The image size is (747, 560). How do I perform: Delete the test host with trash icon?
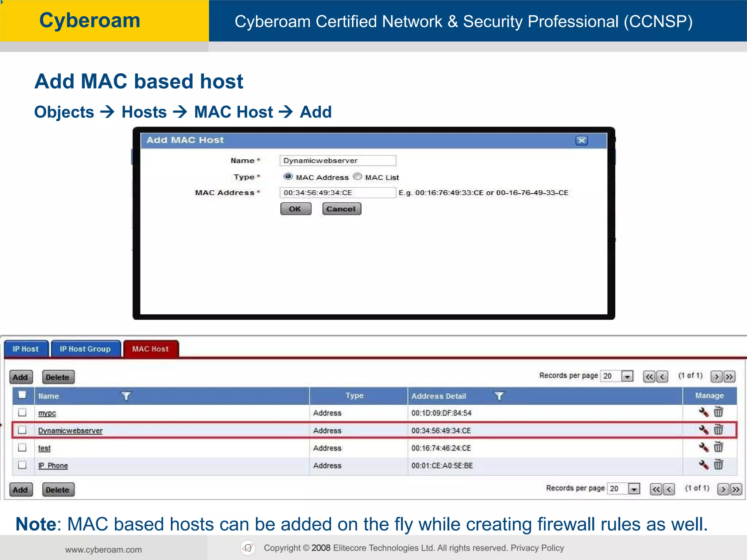tap(718, 447)
